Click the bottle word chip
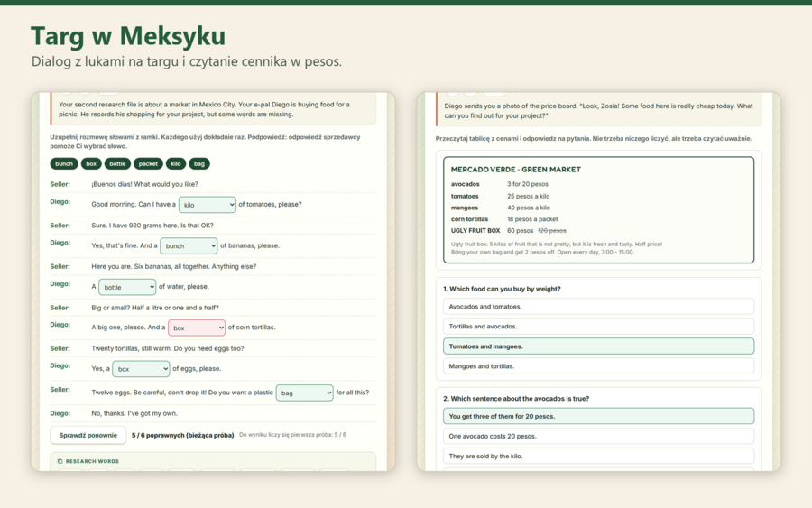The width and height of the screenshot is (812, 508). tap(117, 163)
